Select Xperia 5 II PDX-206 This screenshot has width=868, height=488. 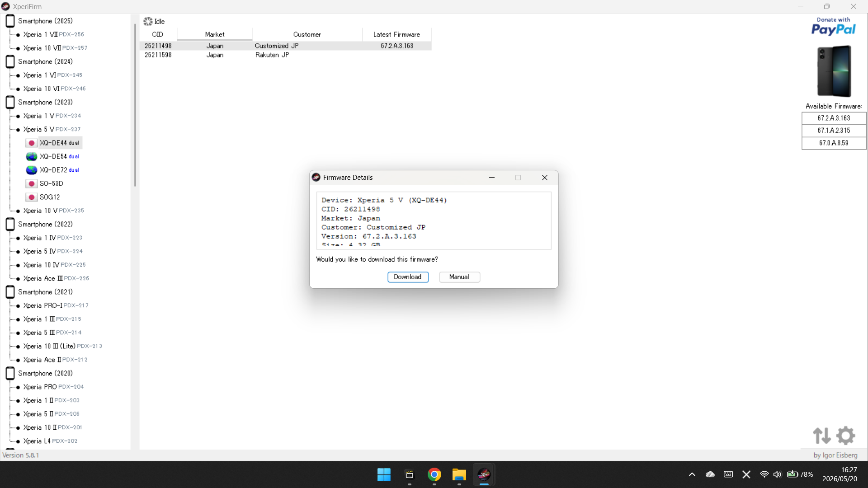point(51,414)
